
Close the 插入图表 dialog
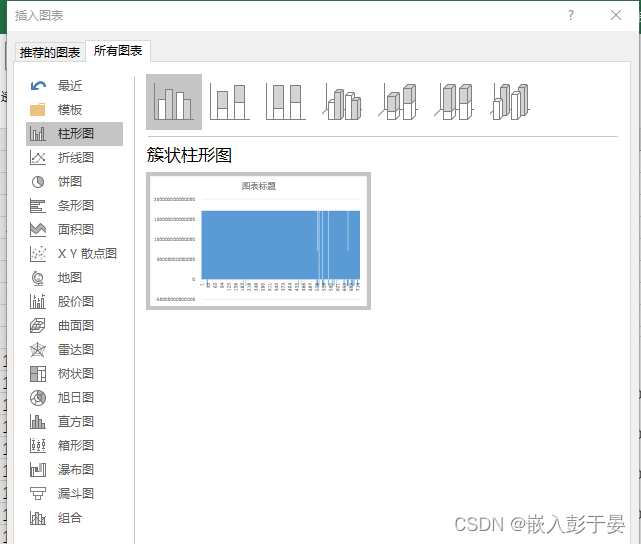pyautogui.click(x=616, y=16)
